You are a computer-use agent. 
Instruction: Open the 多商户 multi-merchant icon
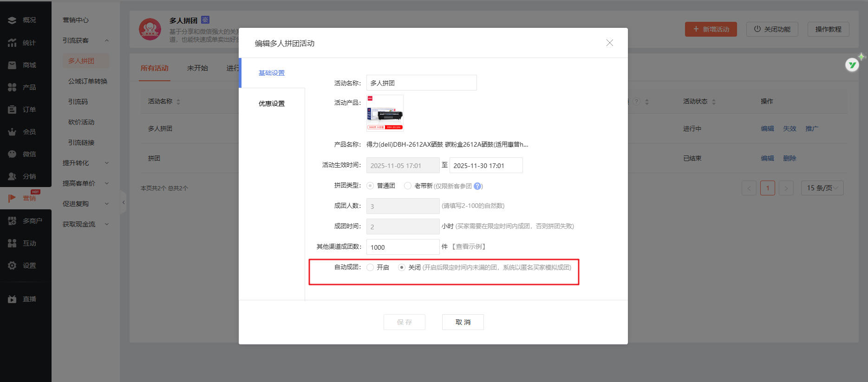point(12,221)
